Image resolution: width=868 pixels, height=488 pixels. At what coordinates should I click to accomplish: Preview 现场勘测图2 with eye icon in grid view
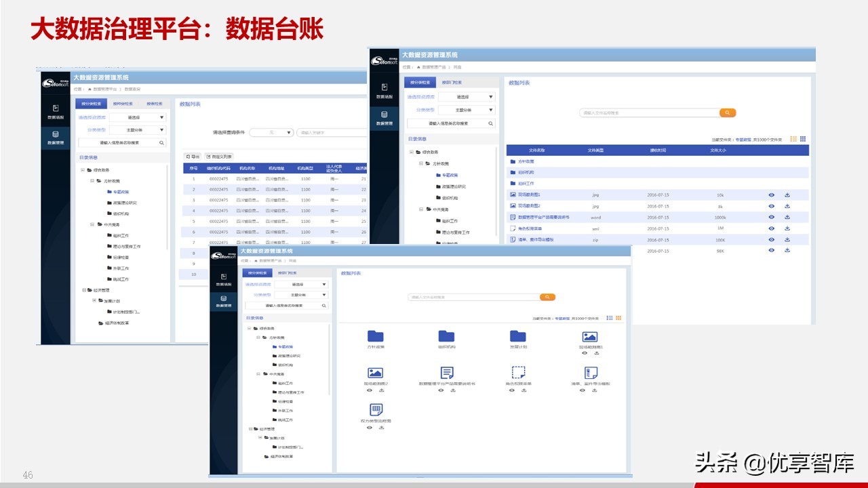(369, 390)
